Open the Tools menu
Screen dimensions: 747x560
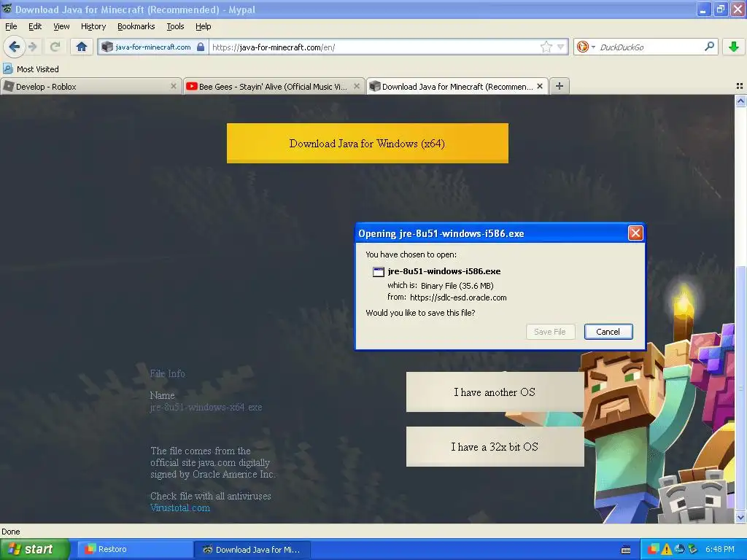pyautogui.click(x=175, y=26)
